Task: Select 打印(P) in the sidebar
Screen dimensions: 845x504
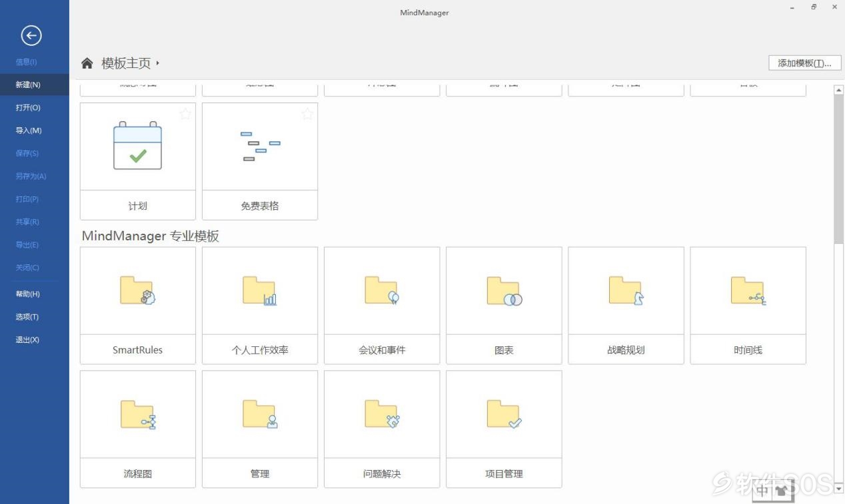Action: point(35,199)
